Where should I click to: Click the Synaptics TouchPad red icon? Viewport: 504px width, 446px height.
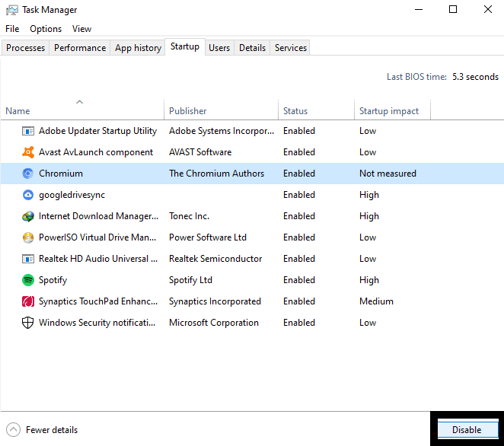[x=28, y=301]
